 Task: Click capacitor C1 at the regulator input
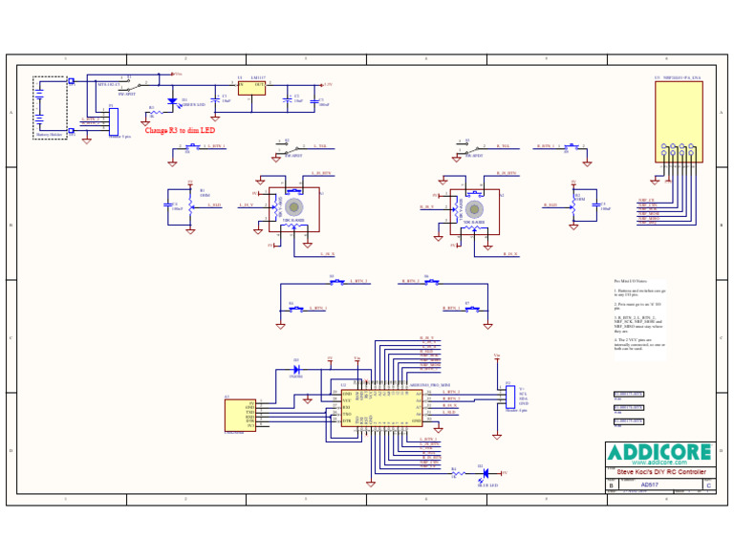point(215,99)
